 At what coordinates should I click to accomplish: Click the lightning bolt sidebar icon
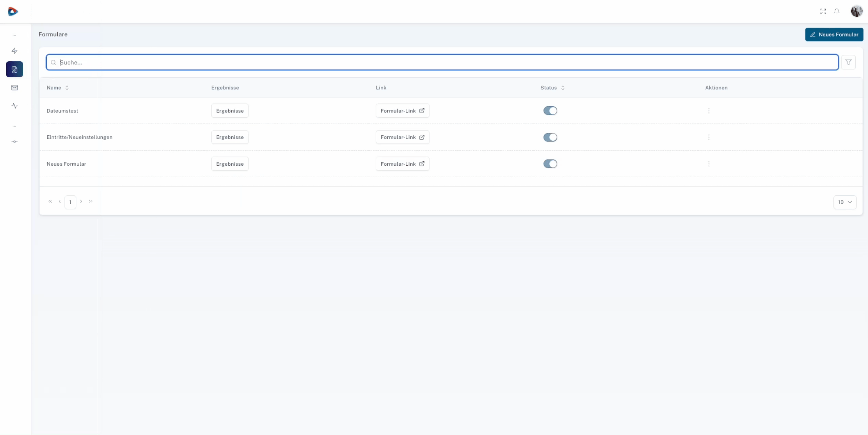tap(14, 51)
